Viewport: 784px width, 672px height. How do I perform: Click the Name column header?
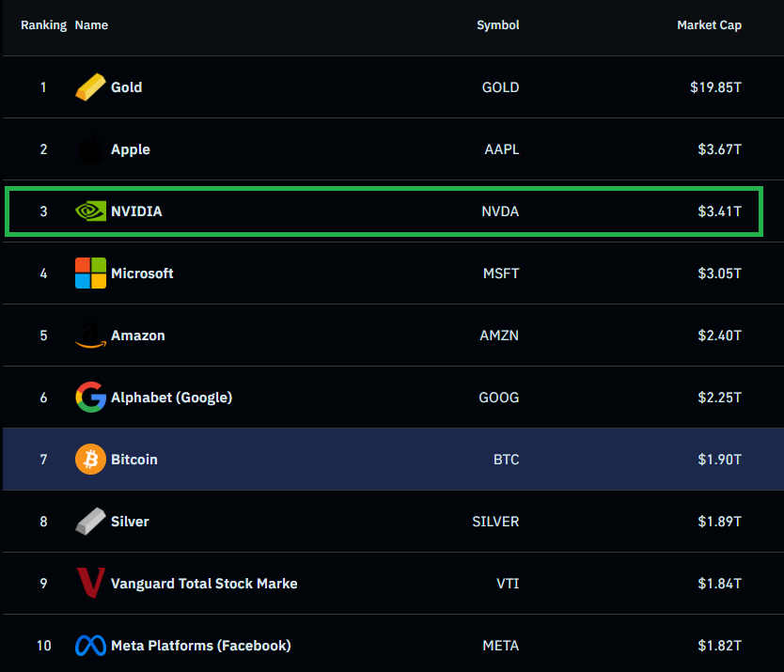click(x=91, y=25)
